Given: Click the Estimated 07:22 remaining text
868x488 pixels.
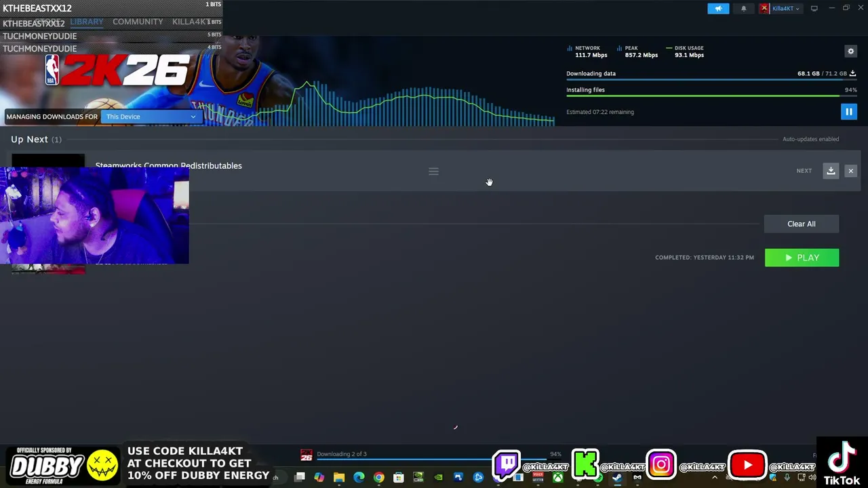Looking at the screenshot, I should pyautogui.click(x=600, y=112).
